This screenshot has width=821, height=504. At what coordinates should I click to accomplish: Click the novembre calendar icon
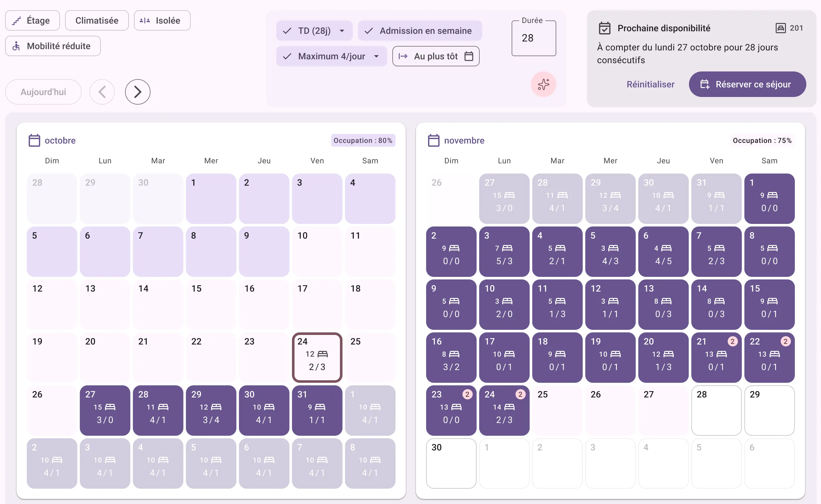pos(433,140)
